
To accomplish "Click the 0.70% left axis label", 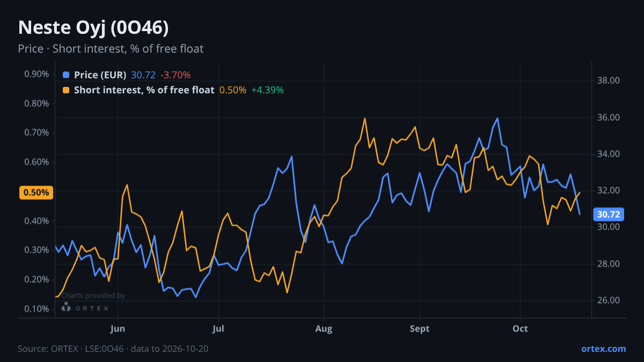I will point(36,132).
